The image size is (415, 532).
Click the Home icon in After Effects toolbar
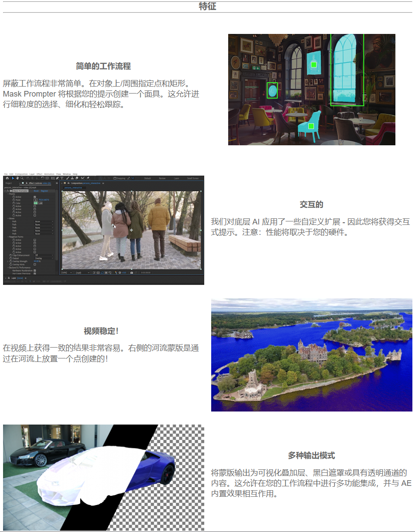(7, 178)
